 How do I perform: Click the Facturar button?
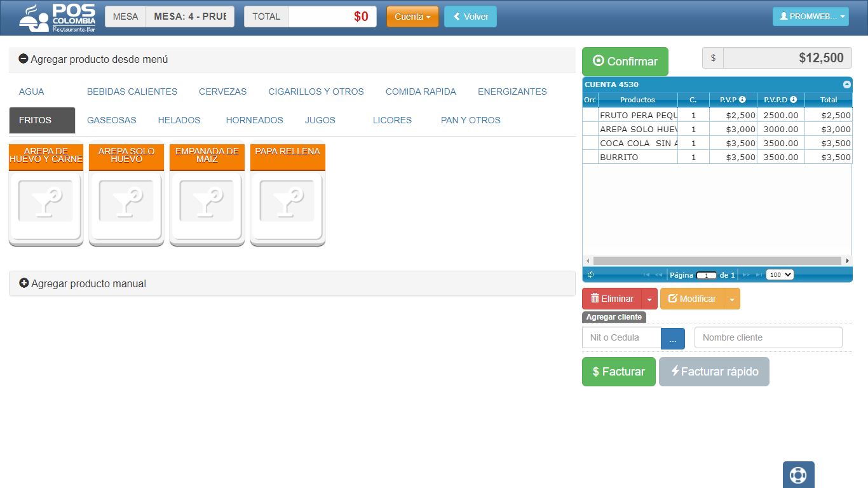(x=619, y=372)
